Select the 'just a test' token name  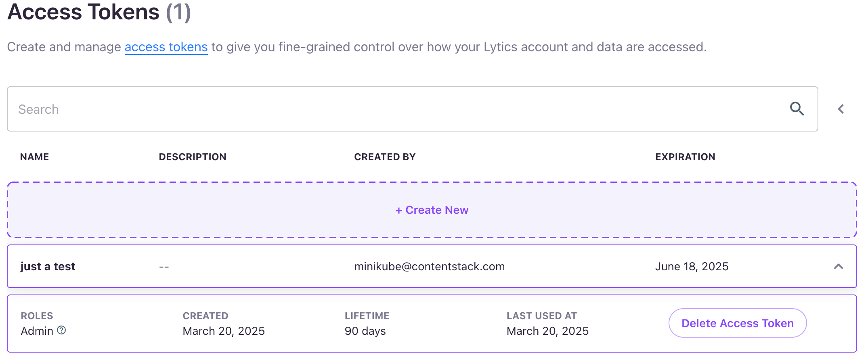click(x=48, y=266)
